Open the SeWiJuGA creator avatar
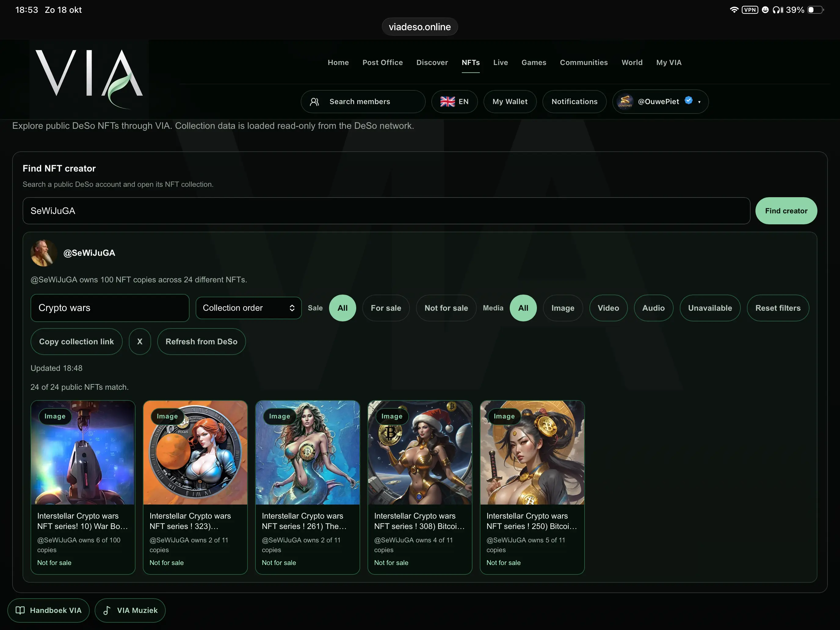The image size is (840, 630). [x=44, y=253]
